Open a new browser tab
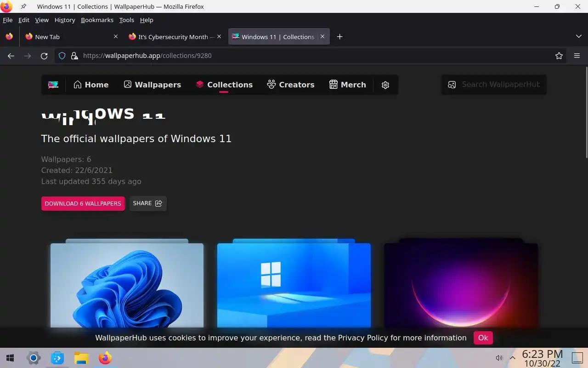 tap(339, 37)
